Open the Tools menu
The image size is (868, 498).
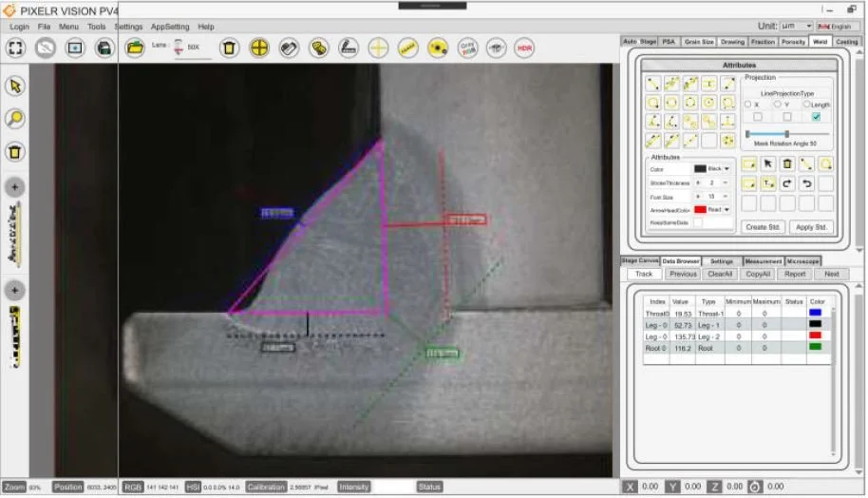point(96,27)
